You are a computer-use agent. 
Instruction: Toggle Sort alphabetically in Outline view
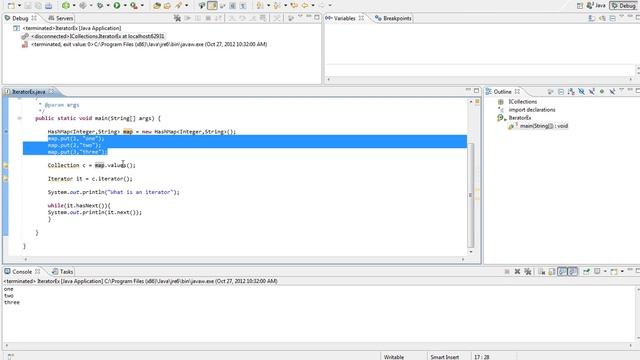pos(571,91)
